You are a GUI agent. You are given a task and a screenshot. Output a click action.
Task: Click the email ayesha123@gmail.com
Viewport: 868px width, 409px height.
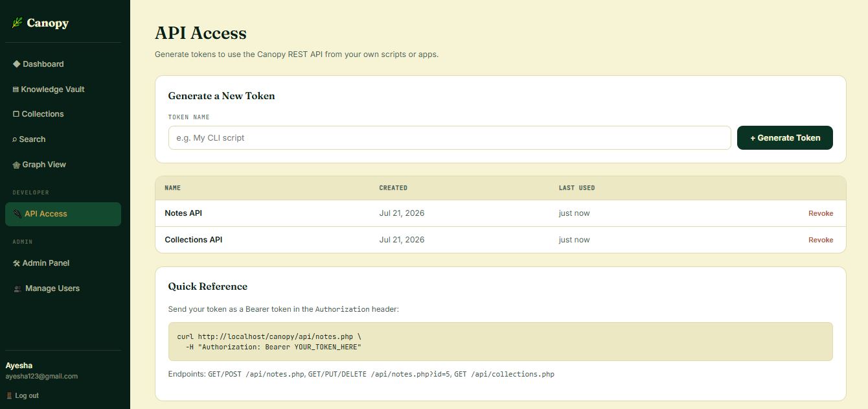click(41, 376)
